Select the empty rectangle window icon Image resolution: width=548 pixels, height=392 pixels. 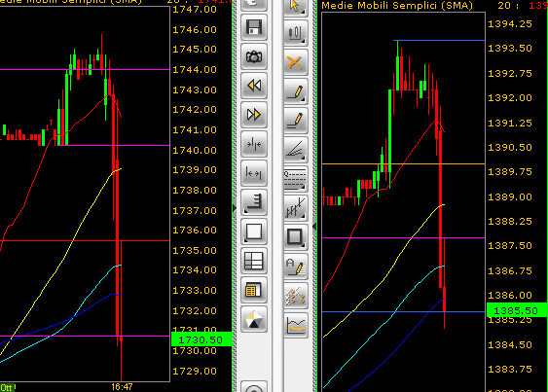pos(254,232)
